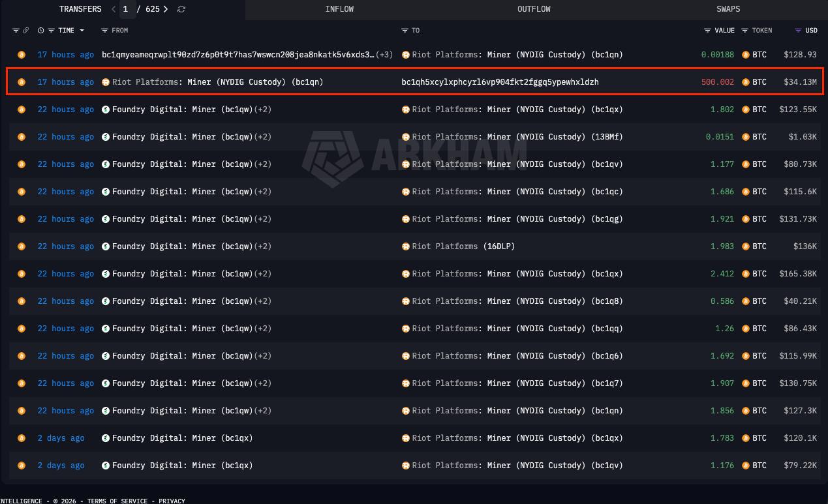Click Bitcoin chain icon of $123.55K row

pyautogui.click(x=22, y=110)
